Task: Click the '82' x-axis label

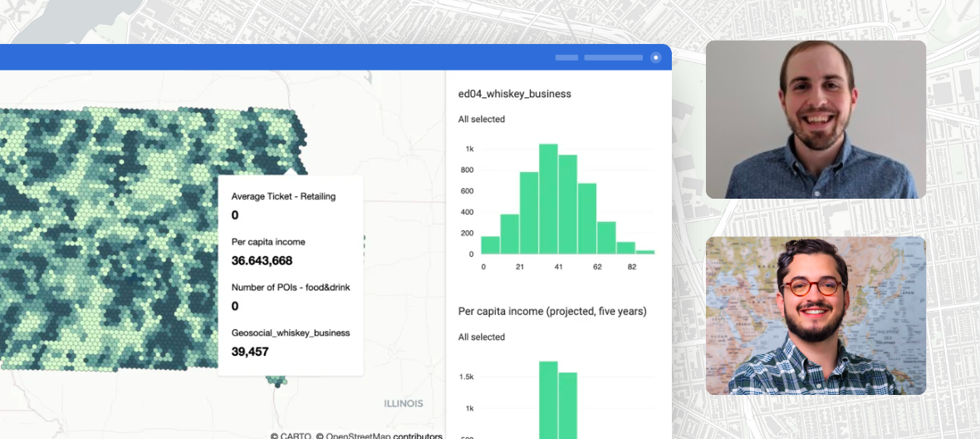Action: 632,267
